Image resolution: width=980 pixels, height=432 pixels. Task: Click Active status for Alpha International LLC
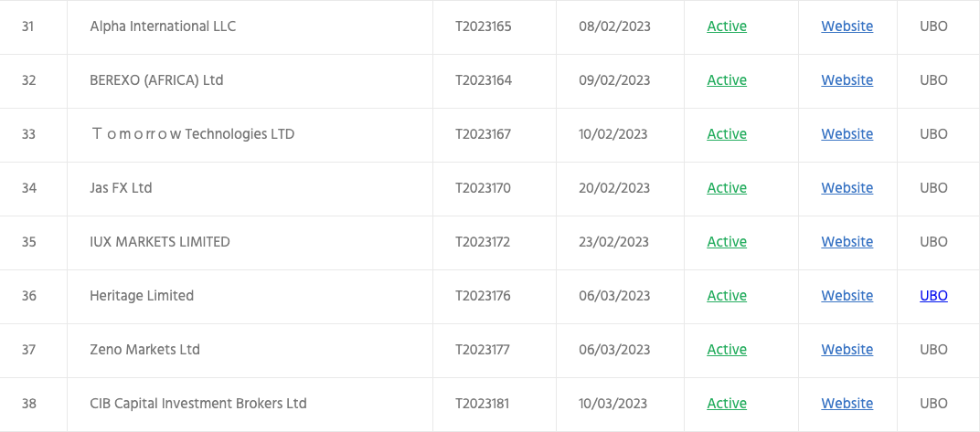tap(726, 26)
